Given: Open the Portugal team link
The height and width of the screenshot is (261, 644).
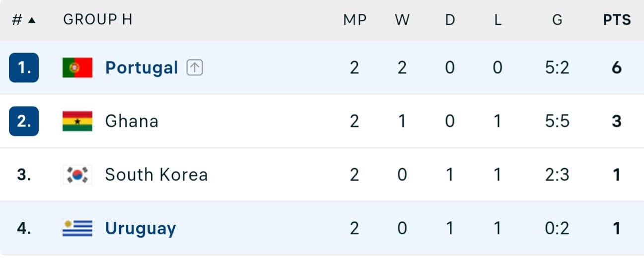Looking at the screenshot, I should (142, 67).
